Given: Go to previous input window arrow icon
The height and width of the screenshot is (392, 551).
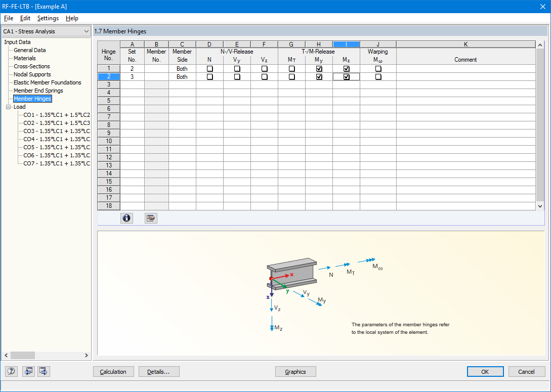Looking at the screenshot, I should pyautogui.click(x=28, y=371).
